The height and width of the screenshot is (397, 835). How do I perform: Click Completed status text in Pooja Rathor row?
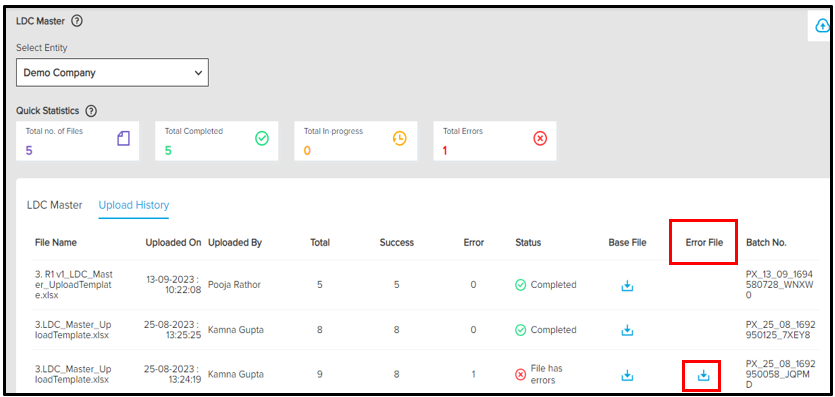tap(553, 285)
